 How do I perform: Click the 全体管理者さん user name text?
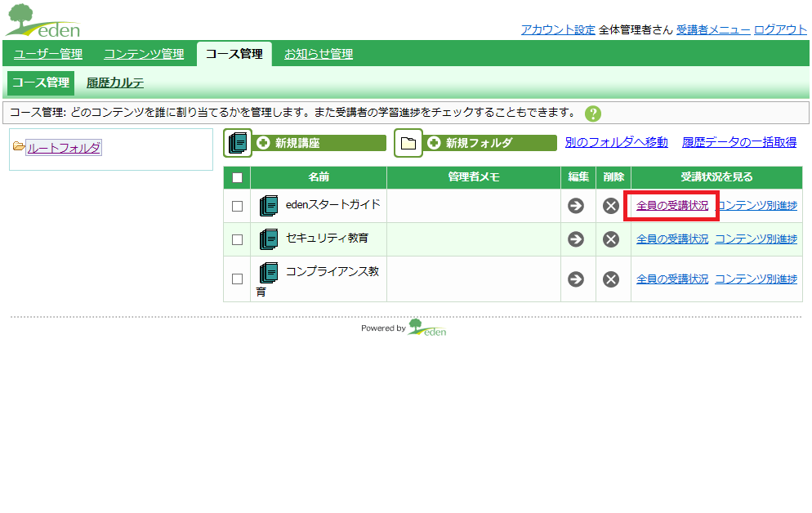click(636, 29)
